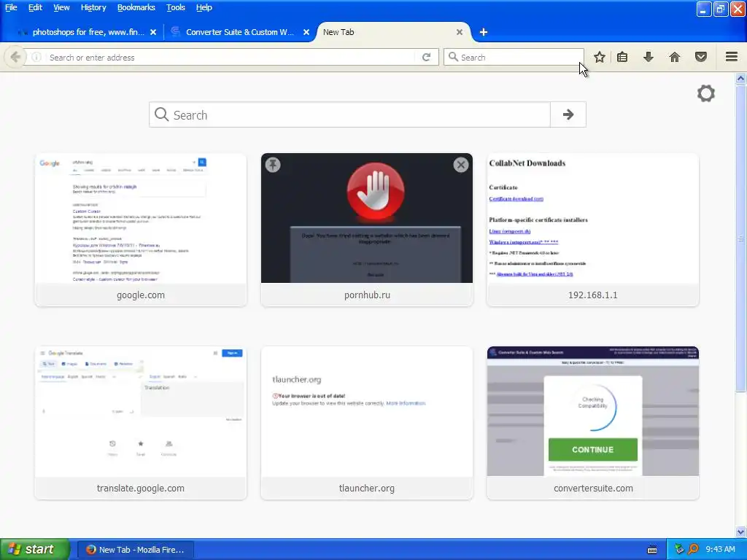This screenshot has width=747, height=560.
Task: Click the 192.168.1.1 tile label
Action: pyautogui.click(x=592, y=295)
